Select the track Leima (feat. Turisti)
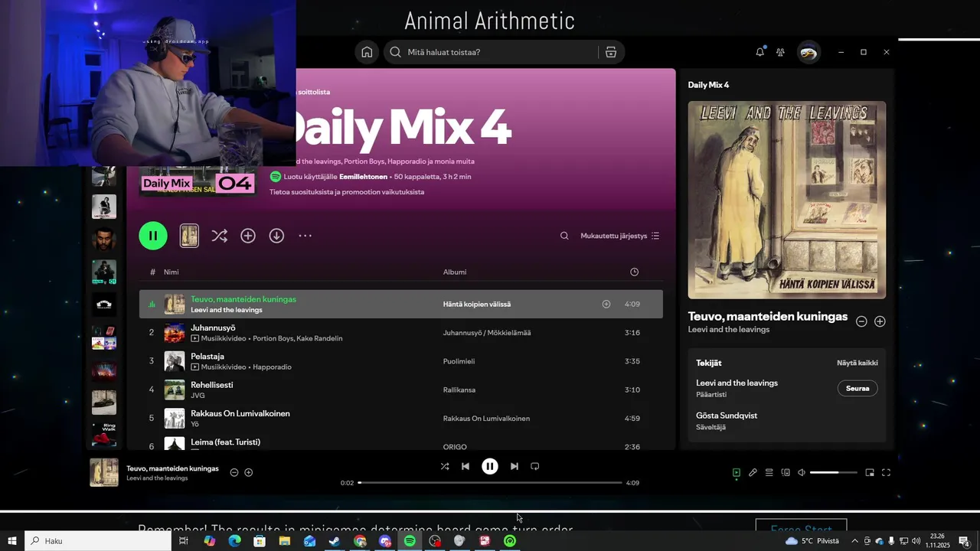Screen dimensions: 980x551 [226, 442]
